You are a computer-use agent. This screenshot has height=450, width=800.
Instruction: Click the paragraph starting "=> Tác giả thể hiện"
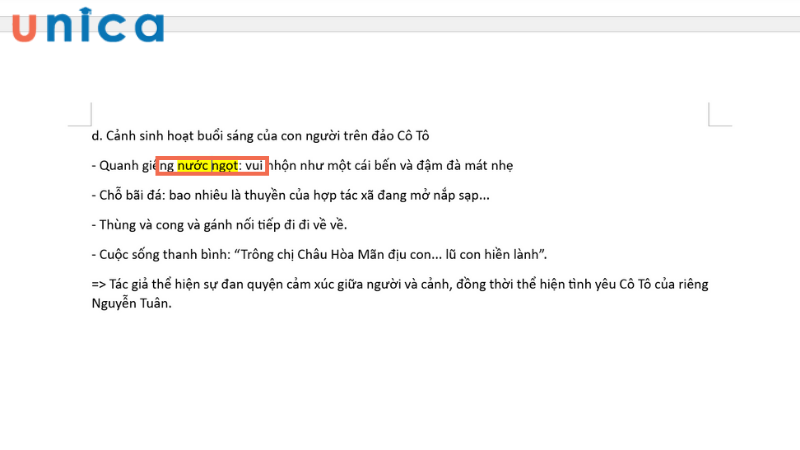point(400,294)
